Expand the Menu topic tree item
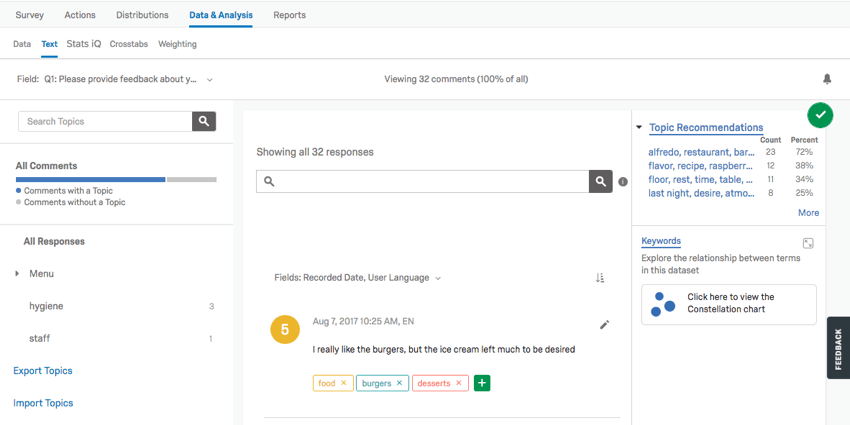Viewport: 850px width, 425px height. tap(16, 273)
